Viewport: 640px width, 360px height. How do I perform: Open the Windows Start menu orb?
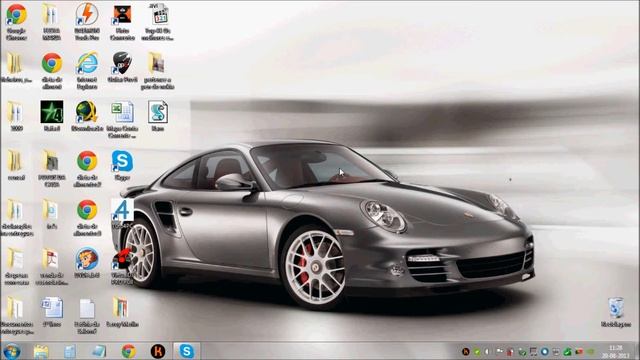tap(11, 351)
